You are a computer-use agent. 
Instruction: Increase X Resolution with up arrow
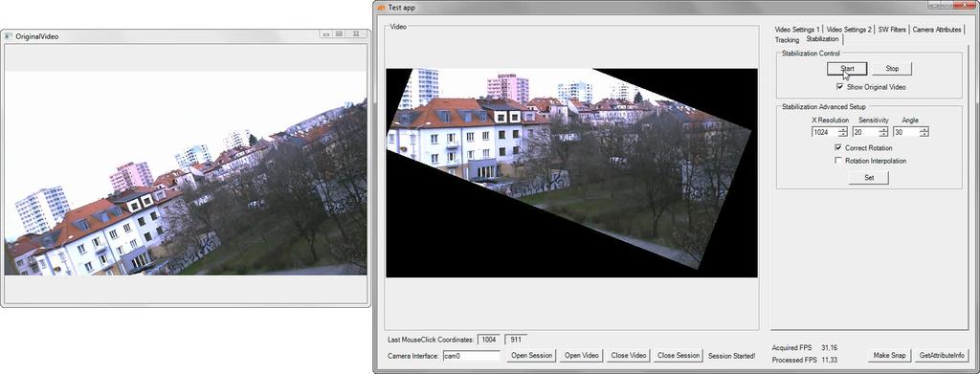click(x=843, y=129)
